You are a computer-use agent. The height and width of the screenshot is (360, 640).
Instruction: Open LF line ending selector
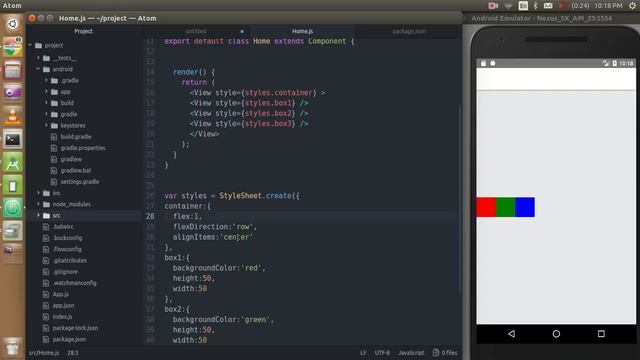pyautogui.click(x=363, y=353)
